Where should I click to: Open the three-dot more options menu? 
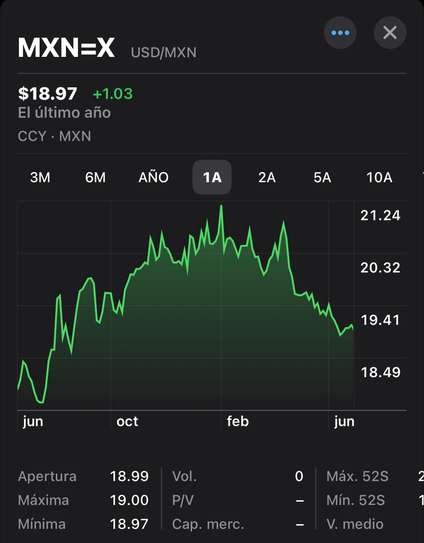[x=340, y=33]
